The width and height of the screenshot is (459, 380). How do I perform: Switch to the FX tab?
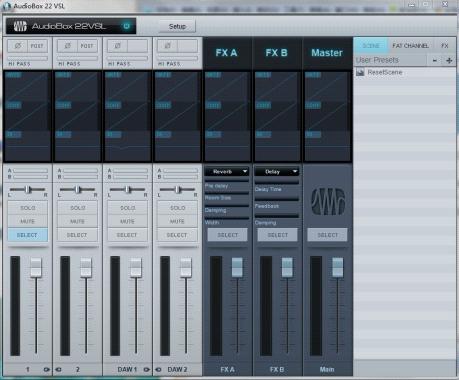point(445,46)
